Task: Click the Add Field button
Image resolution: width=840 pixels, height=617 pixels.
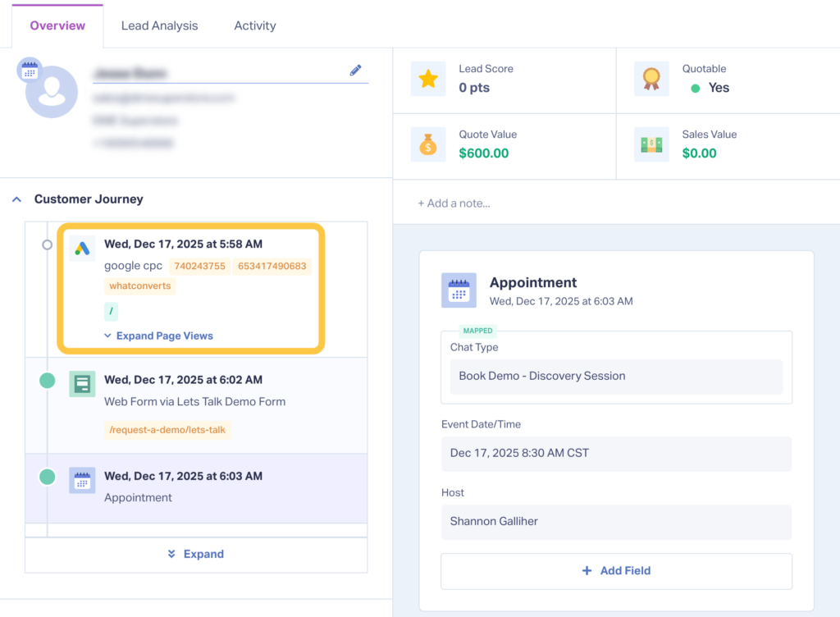Action: 616,571
